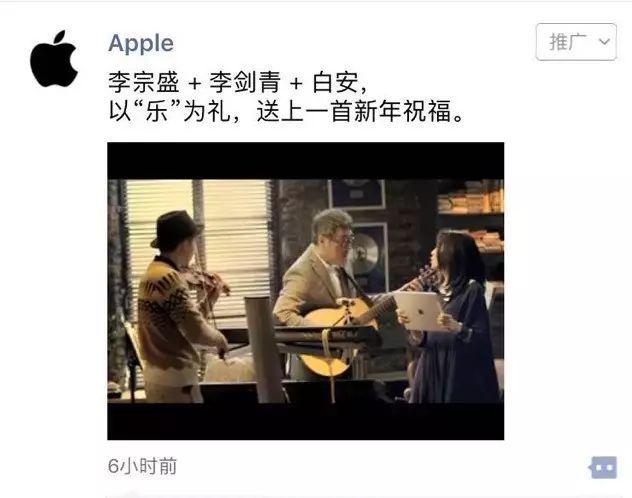This screenshot has width=632, height=498.
Task: Click the violin held by the player
Action: pos(206,282)
